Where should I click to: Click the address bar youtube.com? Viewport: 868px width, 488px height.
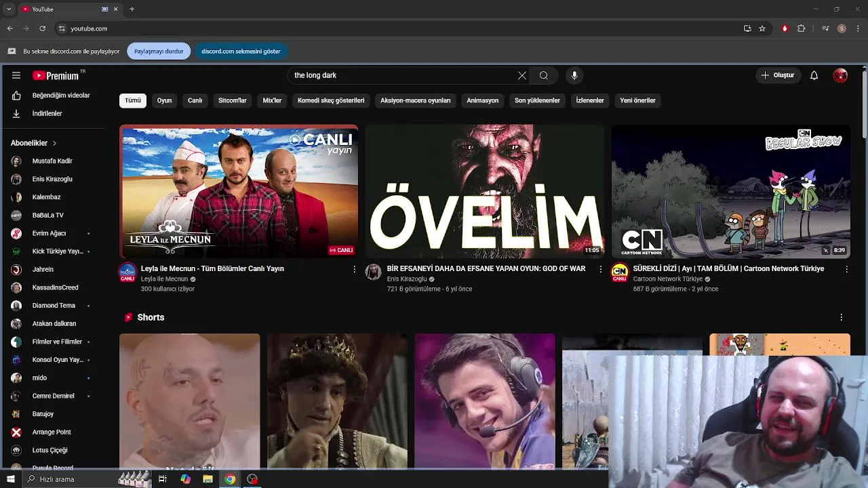[x=89, y=28]
